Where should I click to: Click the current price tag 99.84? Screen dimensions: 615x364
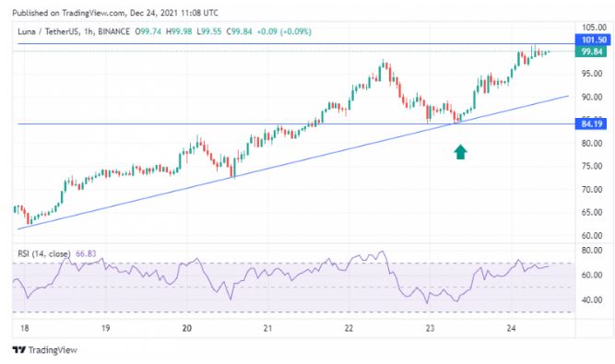591,52
